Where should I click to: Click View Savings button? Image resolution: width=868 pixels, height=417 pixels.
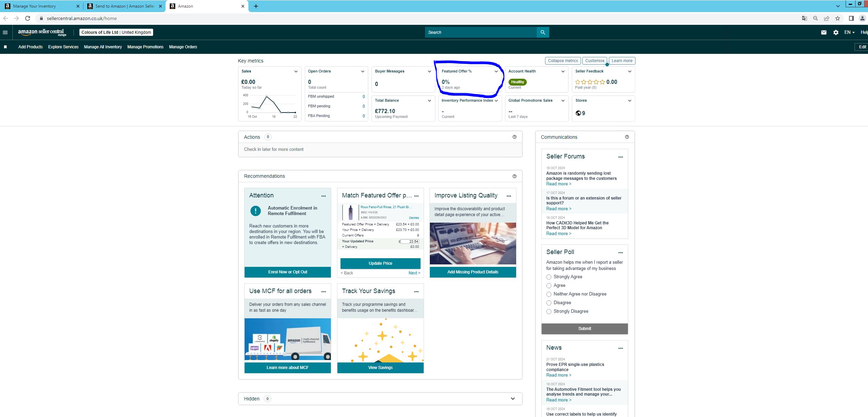[x=380, y=368]
